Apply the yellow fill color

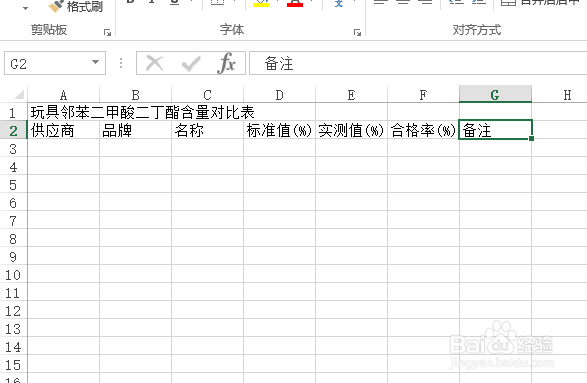coord(261,4)
